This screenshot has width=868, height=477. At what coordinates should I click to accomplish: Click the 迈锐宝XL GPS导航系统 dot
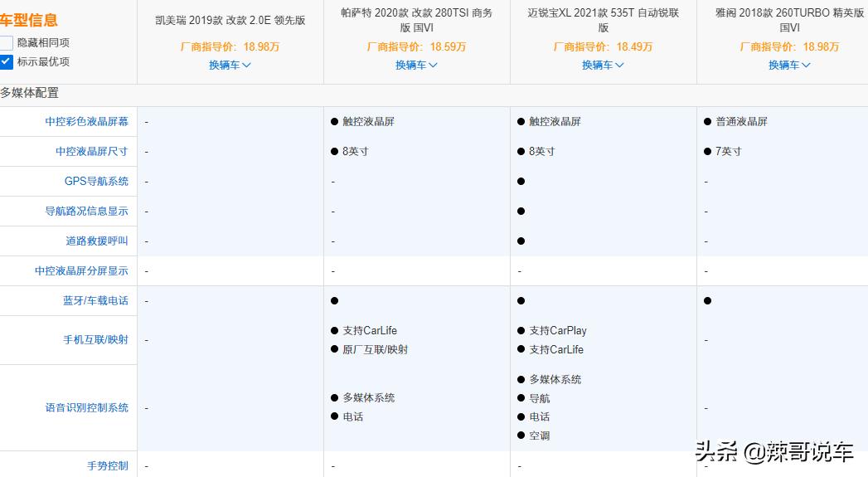[521, 181]
